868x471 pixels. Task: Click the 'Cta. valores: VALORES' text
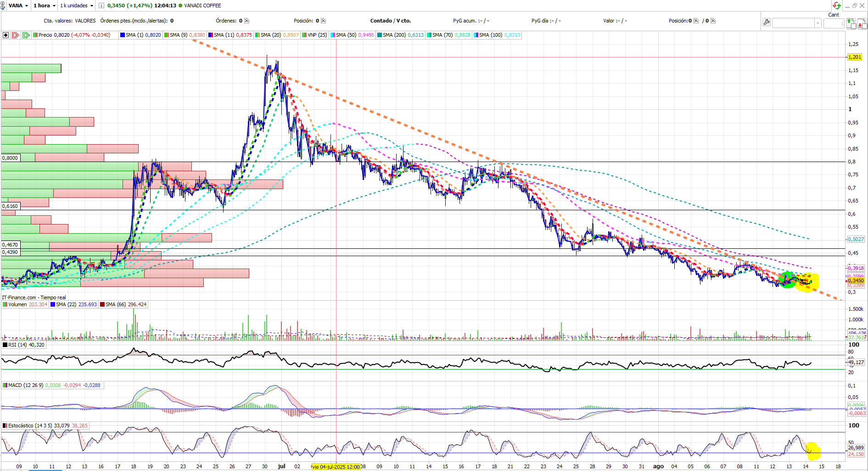point(70,21)
